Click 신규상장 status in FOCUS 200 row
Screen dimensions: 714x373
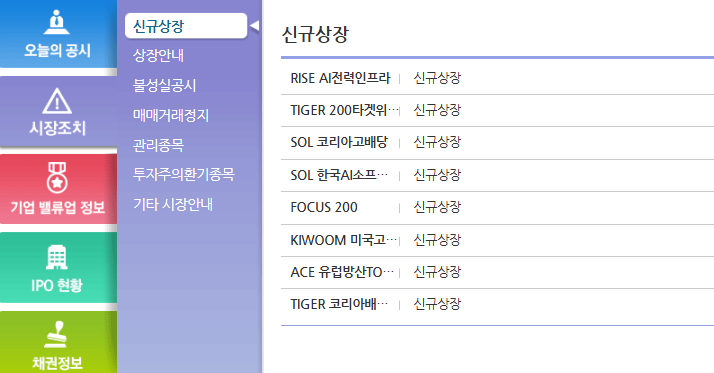click(437, 207)
